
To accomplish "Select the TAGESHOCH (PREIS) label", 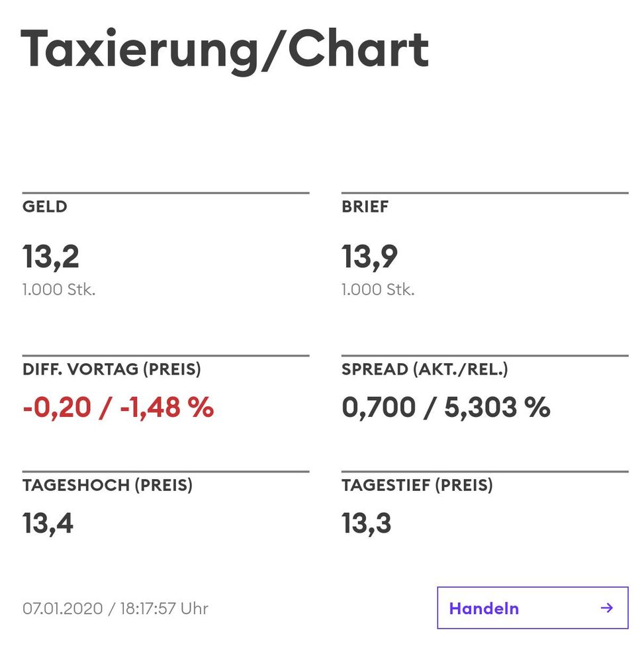I will click(107, 485).
